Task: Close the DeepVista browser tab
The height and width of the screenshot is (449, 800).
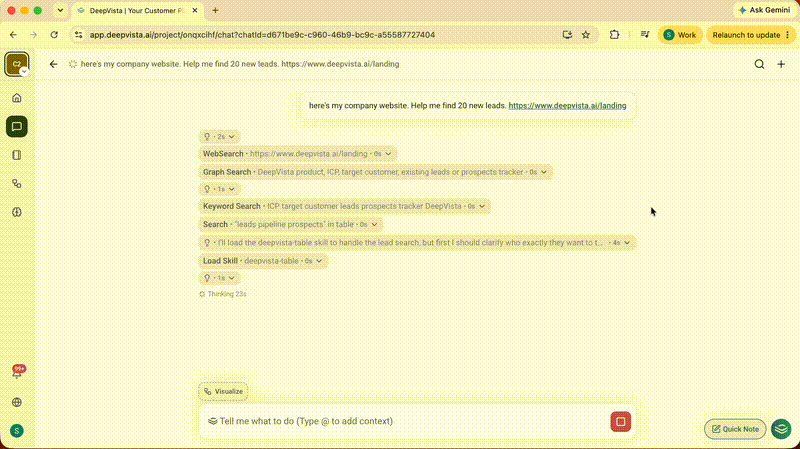Action: [x=194, y=10]
